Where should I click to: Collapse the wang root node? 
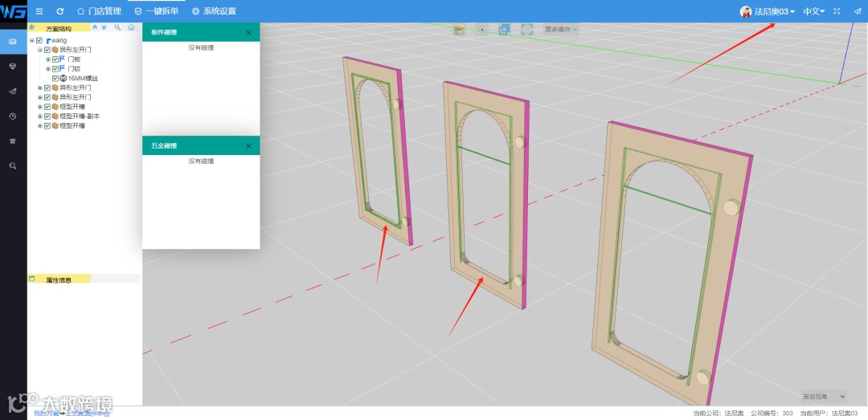click(x=32, y=40)
